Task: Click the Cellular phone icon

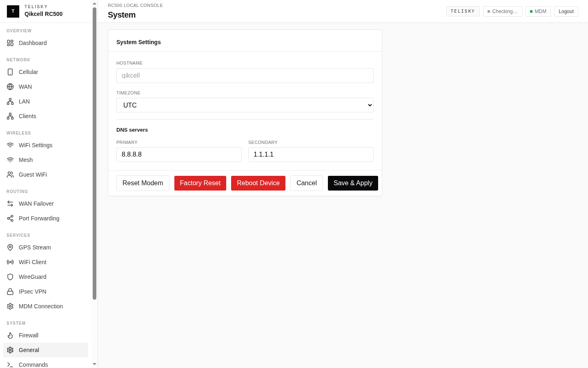Action: 10,72
